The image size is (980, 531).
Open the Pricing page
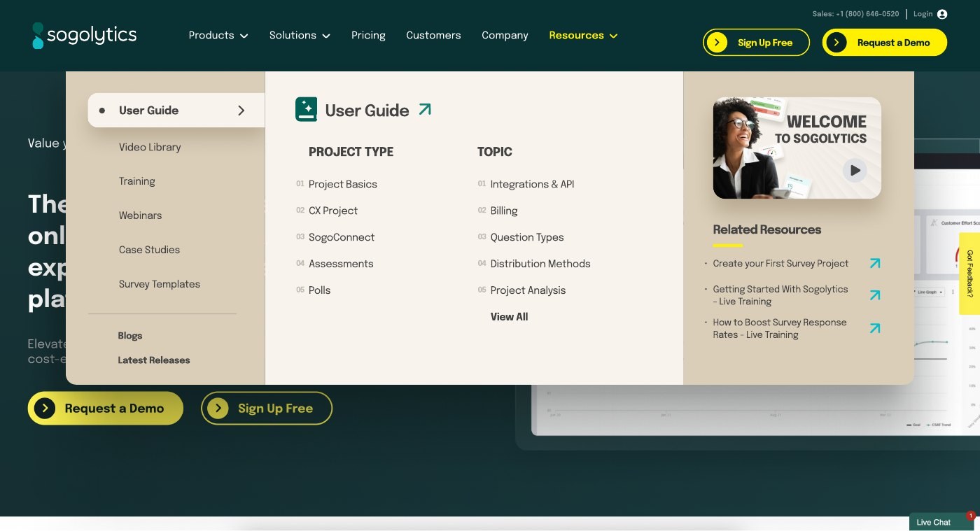368,35
